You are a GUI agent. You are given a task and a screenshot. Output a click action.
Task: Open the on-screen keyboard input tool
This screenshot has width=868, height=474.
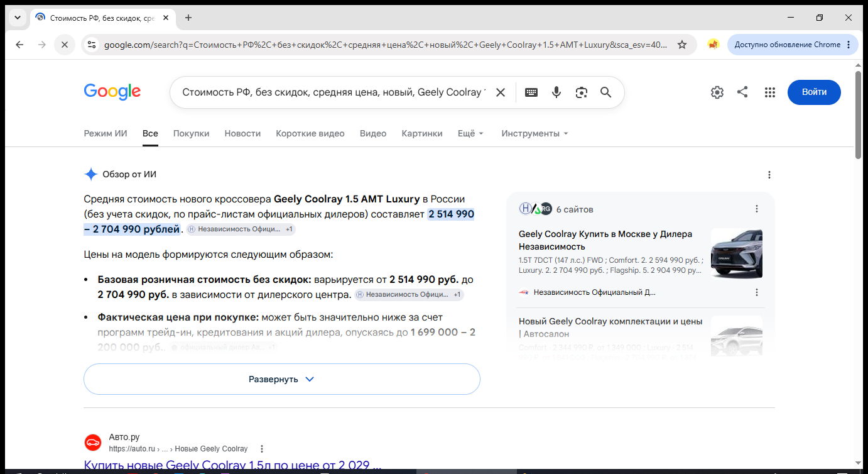click(531, 92)
